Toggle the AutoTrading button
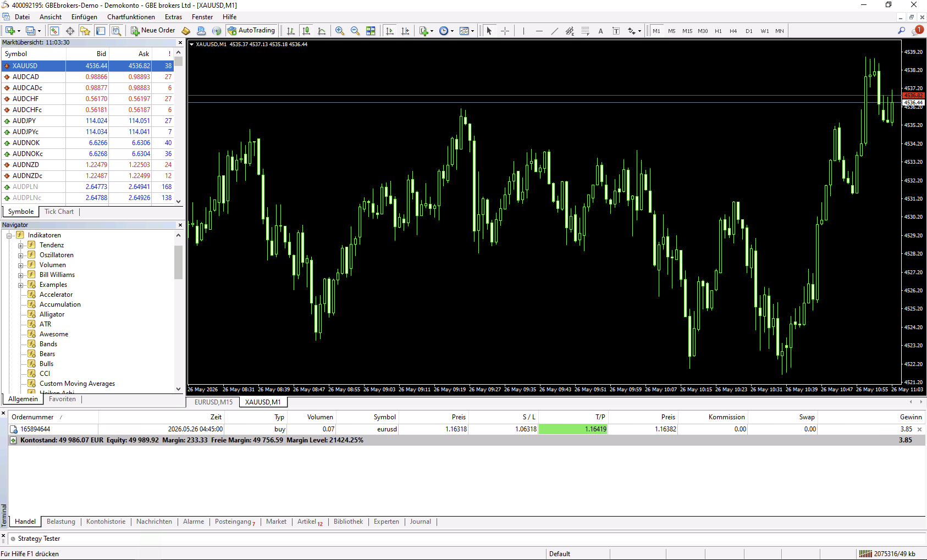Image resolution: width=927 pixels, height=560 pixels. (x=251, y=31)
